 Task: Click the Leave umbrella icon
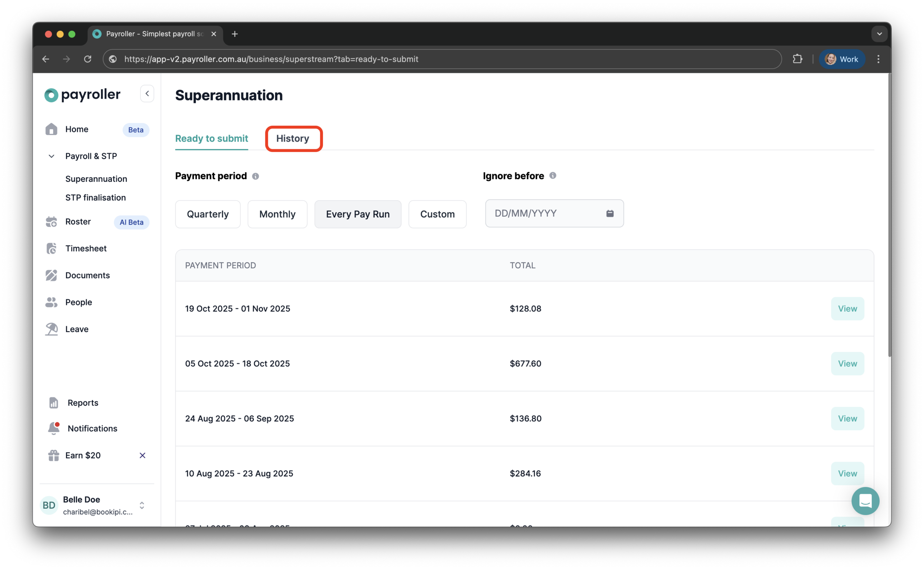point(51,328)
